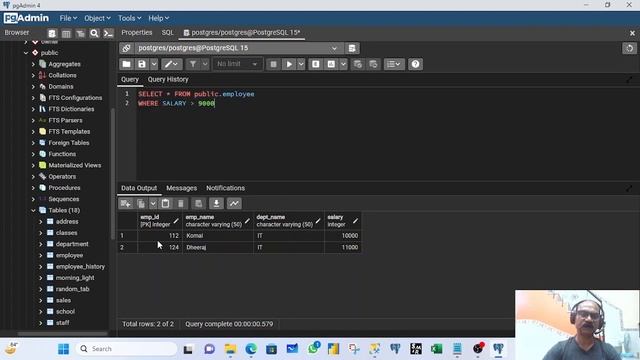Open the File menu
This screenshot has width=640, height=360.
point(68,18)
